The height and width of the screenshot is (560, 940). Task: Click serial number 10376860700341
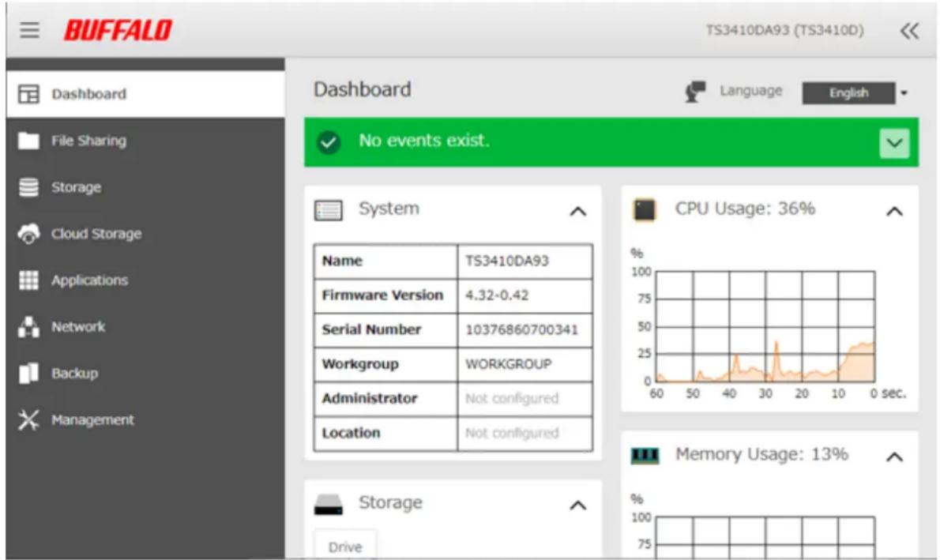click(521, 329)
